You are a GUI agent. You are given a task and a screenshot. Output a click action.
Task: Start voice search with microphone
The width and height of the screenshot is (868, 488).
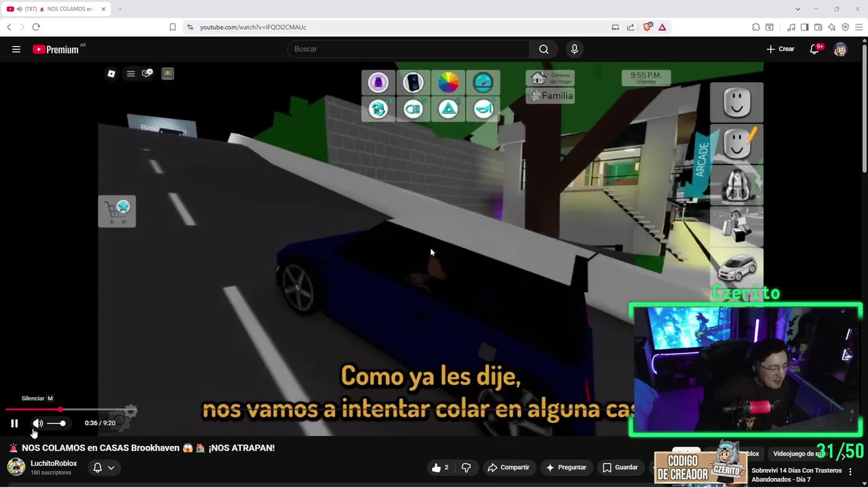(x=574, y=49)
